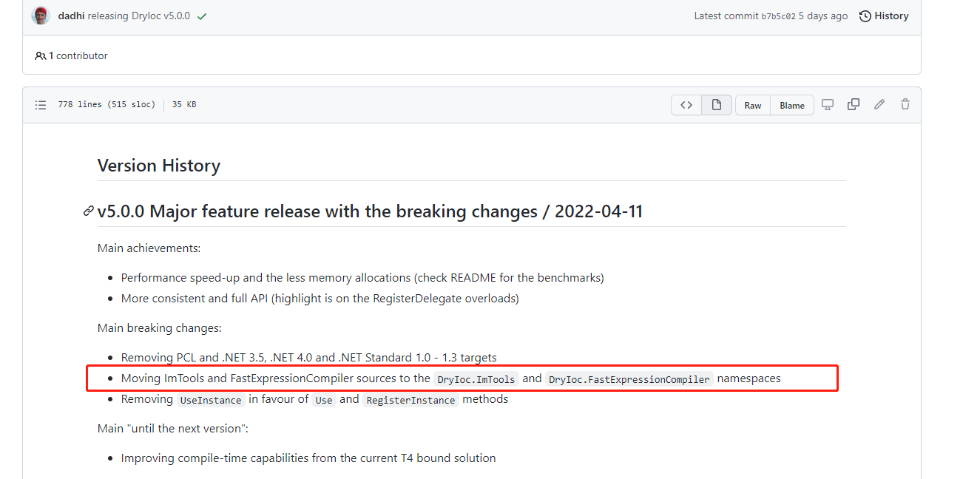Open the file outline table of contents

click(x=41, y=104)
